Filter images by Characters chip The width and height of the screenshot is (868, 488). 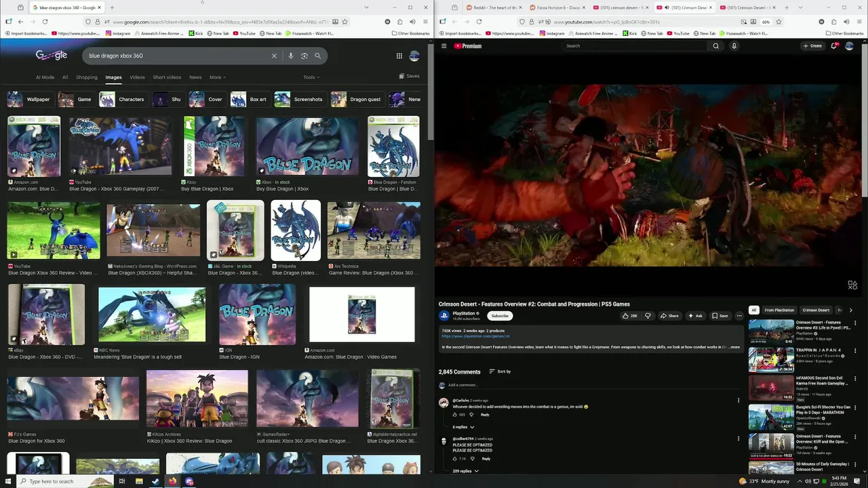tap(123, 100)
